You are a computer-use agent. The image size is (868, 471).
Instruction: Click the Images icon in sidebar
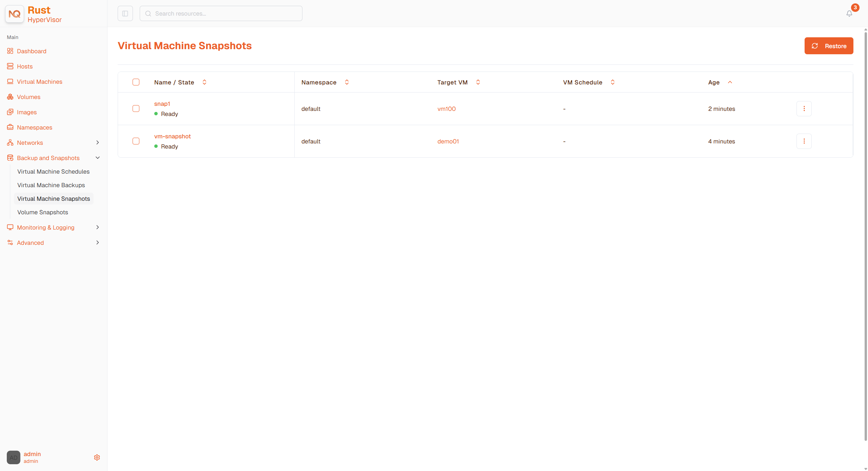click(x=10, y=112)
